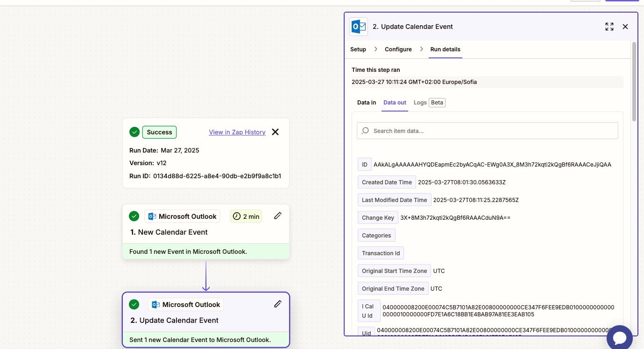The width and height of the screenshot is (644, 349).
Task: Click the Run Date Mar 27, 2025 text
Action: click(x=164, y=150)
